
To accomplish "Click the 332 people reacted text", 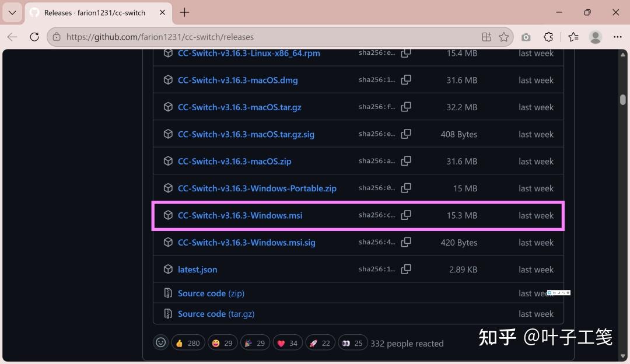I will click(407, 344).
